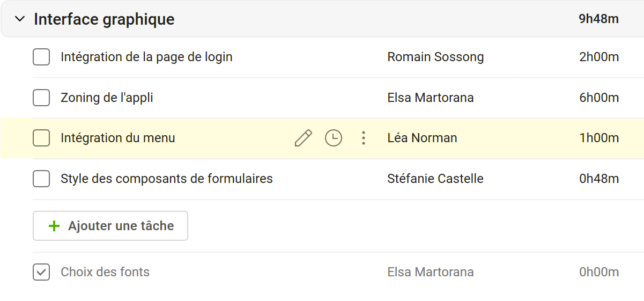Check the Zoning de l'appli checkbox

tap(41, 98)
